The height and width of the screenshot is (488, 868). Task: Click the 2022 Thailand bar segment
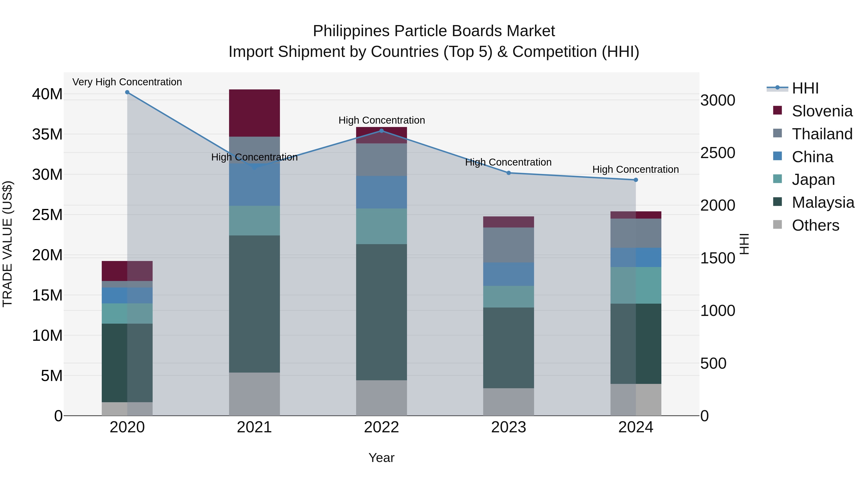pos(381,160)
